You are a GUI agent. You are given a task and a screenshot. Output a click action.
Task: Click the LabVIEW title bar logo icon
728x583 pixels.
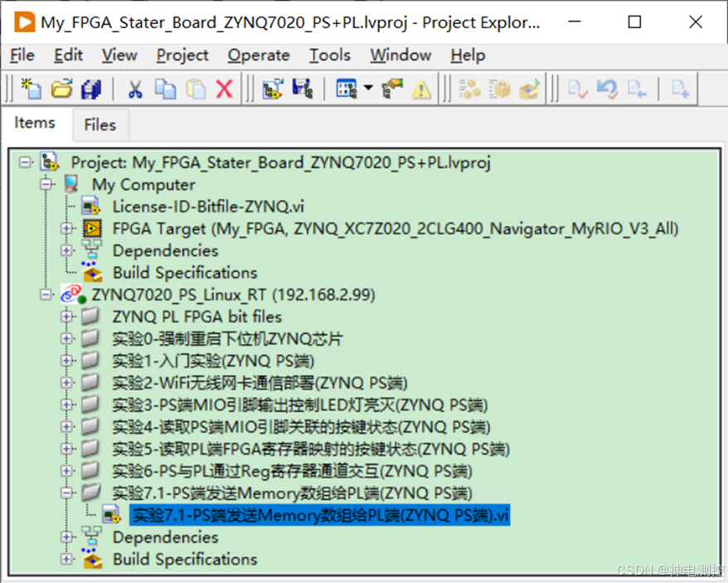click(24, 22)
